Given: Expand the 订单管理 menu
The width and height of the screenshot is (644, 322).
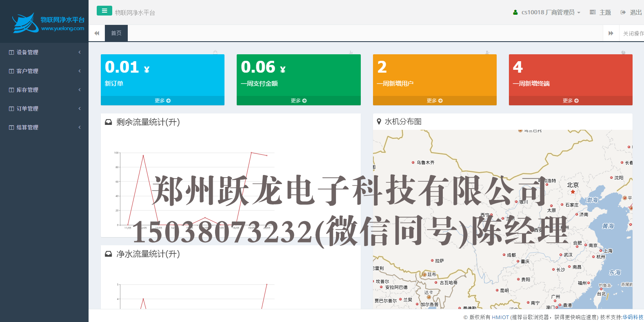Looking at the screenshot, I should tap(44, 109).
